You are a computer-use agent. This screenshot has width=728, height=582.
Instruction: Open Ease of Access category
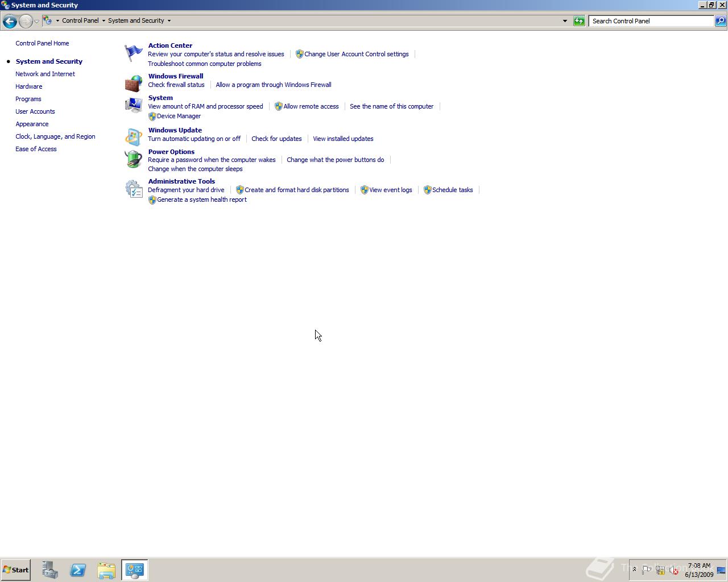pyautogui.click(x=36, y=149)
